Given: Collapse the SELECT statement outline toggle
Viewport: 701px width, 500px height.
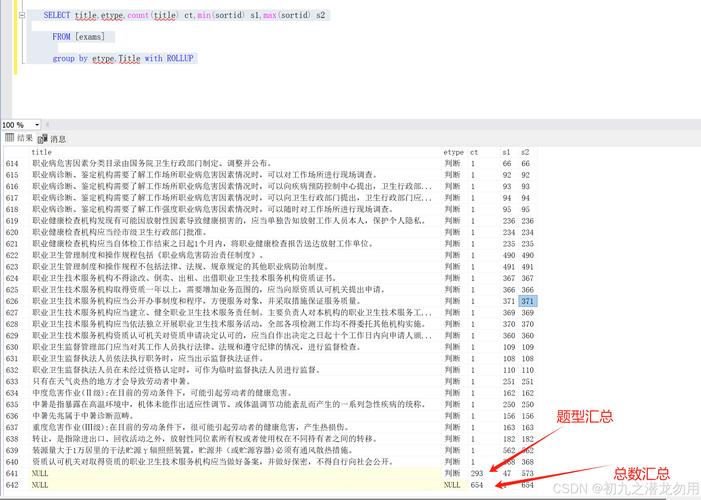Looking at the screenshot, I should click(22, 15).
